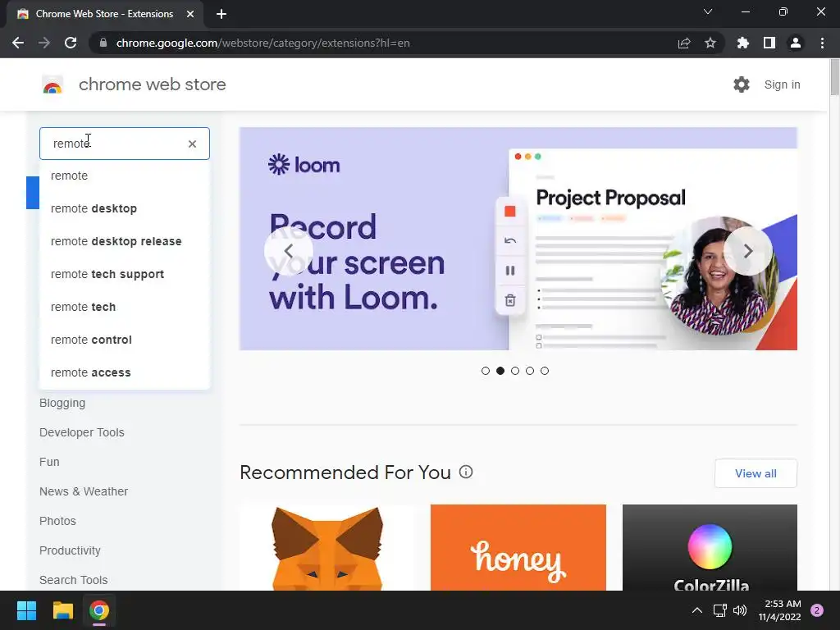This screenshot has width=840, height=630.
Task: Share this page icon in address bar
Action: (684, 43)
